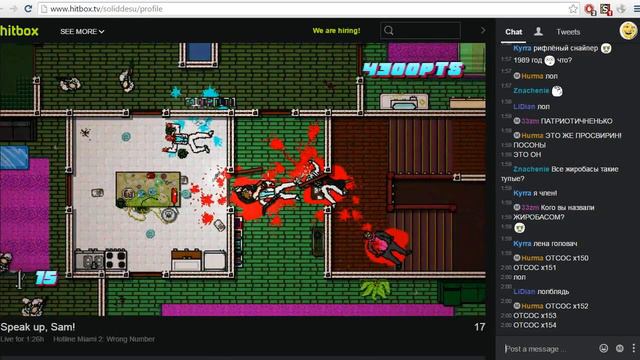Open the We are hiring! link
This screenshot has height=360, width=640.
[x=336, y=31]
